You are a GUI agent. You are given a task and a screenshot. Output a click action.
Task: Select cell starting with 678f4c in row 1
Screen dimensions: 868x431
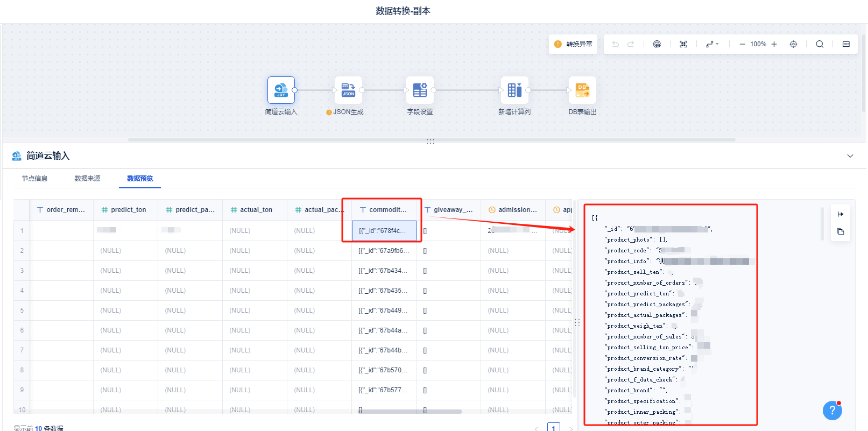[x=384, y=231]
